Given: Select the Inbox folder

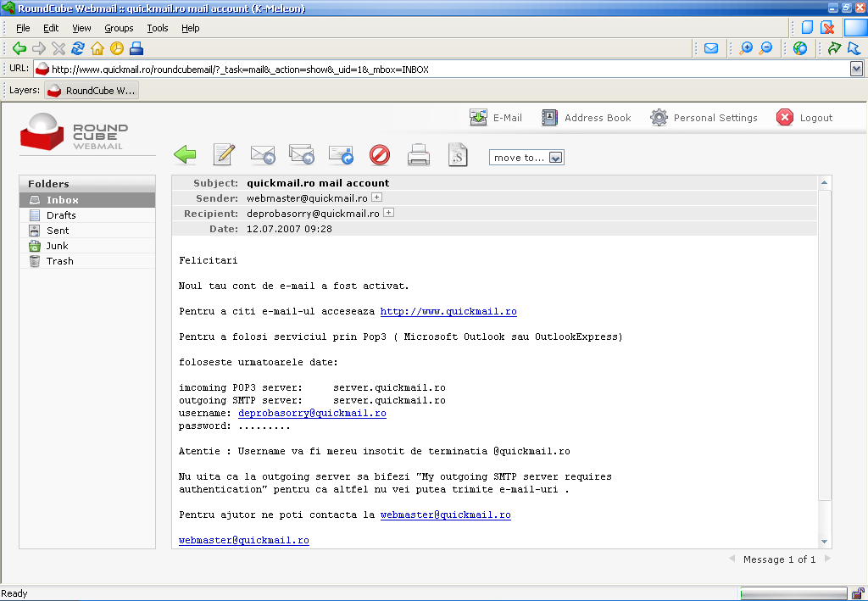Looking at the screenshot, I should coord(87,200).
